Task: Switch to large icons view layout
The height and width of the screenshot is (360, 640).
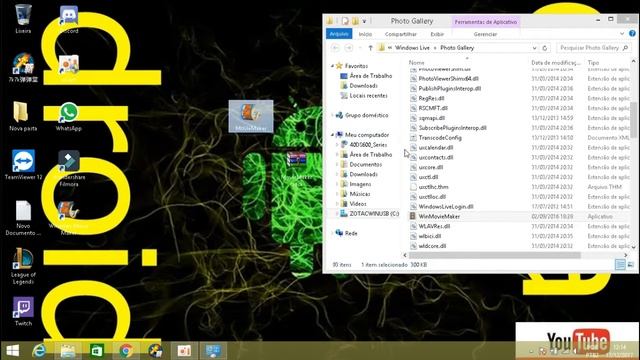Action: point(631,264)
